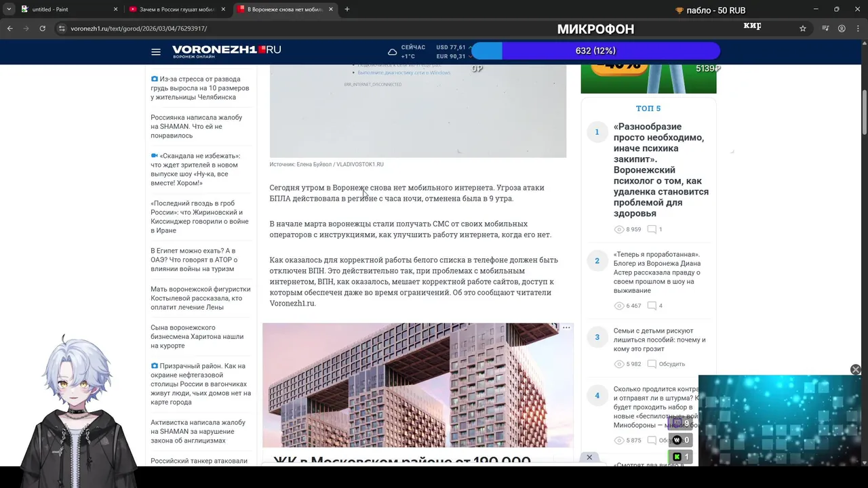Click views icon showing 5 875
The image size is (868, 488).
tap(618, 441)
